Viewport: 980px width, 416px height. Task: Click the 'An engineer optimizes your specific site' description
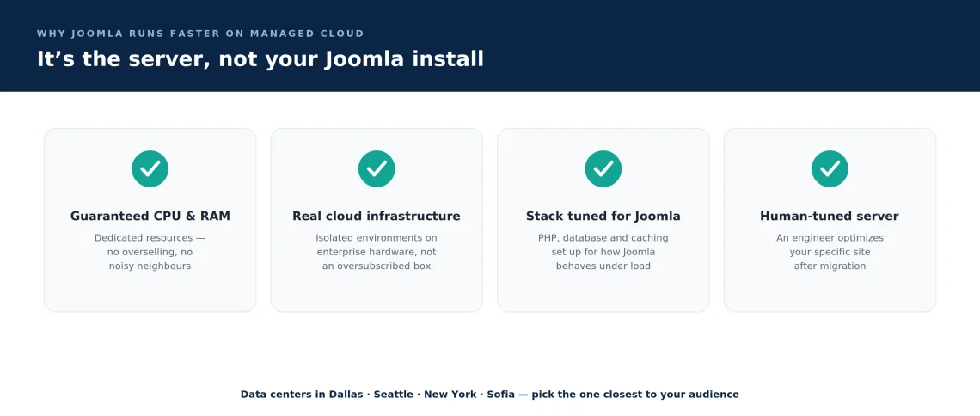pyautogui.click(x=830, y=252)
